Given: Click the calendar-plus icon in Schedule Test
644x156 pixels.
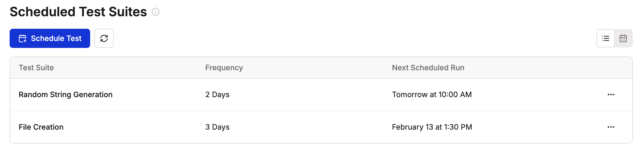Looking at the screenshot, I should pos(22,38).
